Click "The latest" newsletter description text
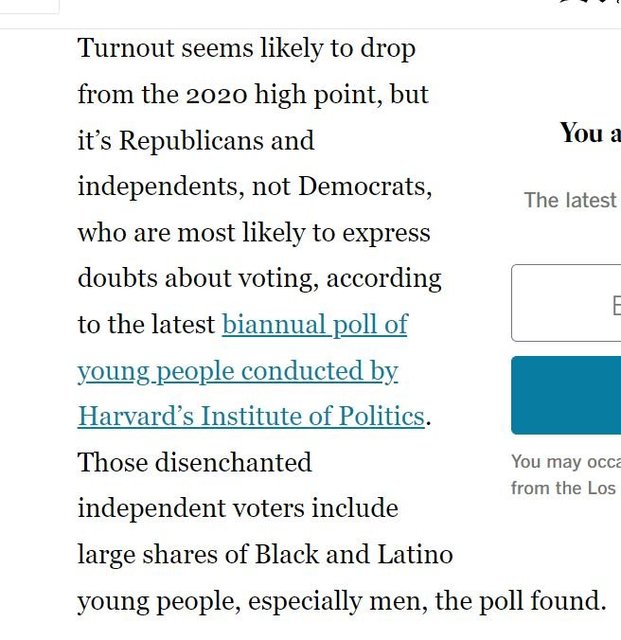This screenshot has width=621, height=640. [570, 200]
